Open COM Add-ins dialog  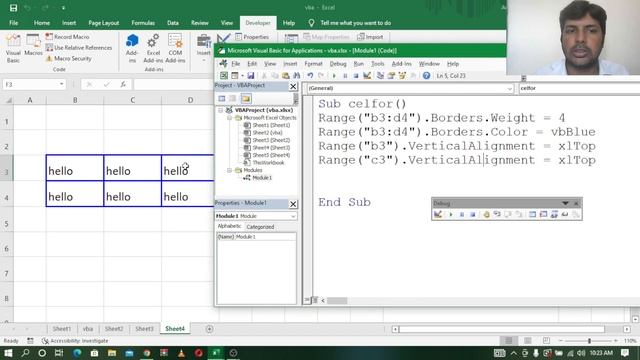[x=175, y=48]
